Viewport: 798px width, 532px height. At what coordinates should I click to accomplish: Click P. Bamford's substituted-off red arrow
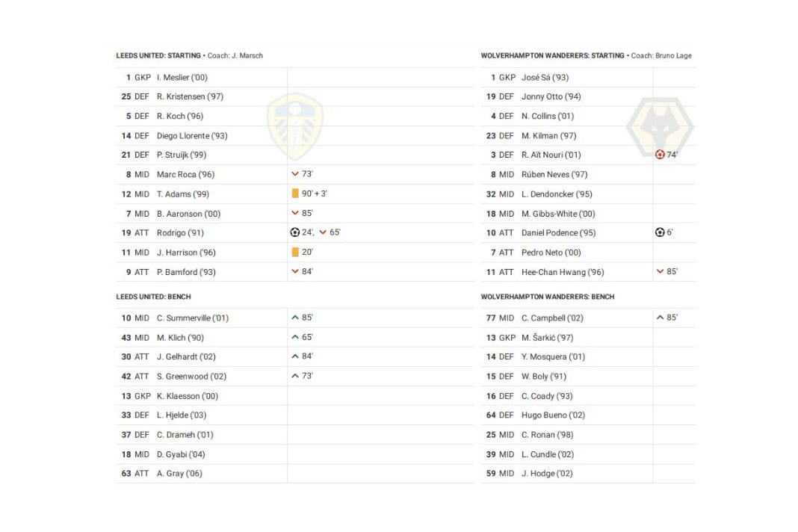point(295,272)
